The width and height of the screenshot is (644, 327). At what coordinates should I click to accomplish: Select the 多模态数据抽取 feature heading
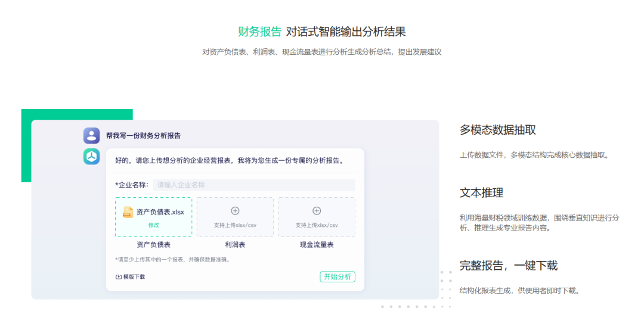[498, 130]
